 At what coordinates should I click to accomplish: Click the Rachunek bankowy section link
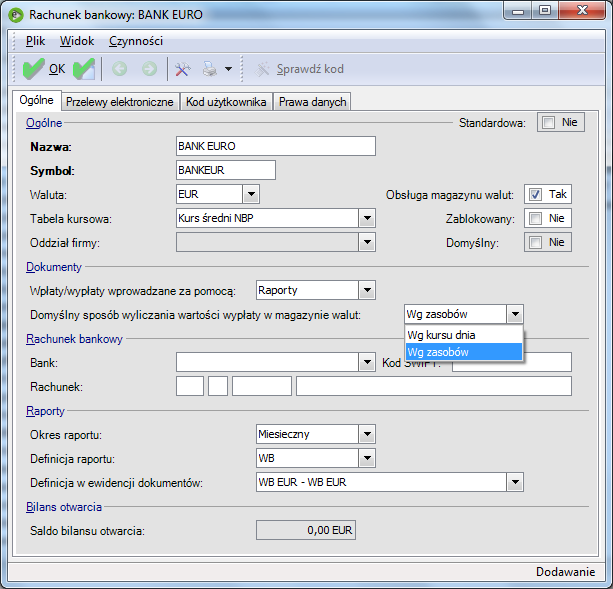74,339
